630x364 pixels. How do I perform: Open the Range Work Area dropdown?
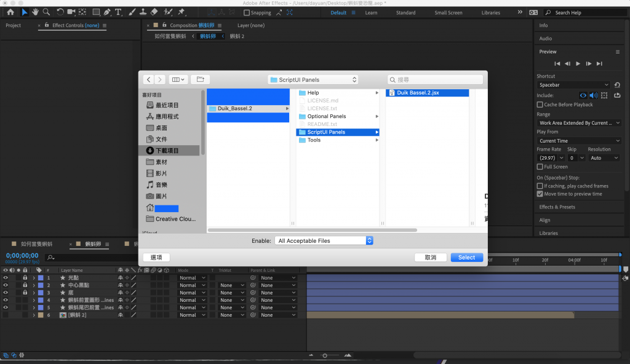click(x=579, y=123)
